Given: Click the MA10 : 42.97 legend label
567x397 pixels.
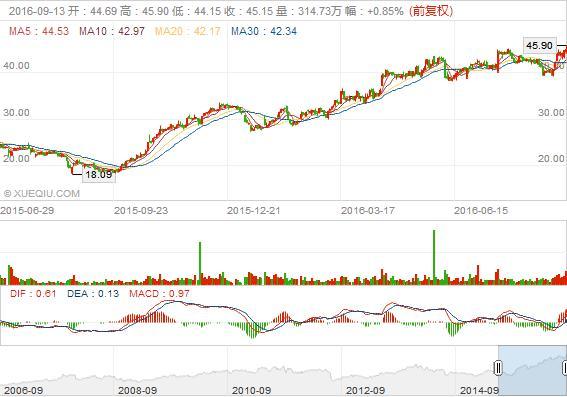Looking at the screenshot, I should [112, 31].
